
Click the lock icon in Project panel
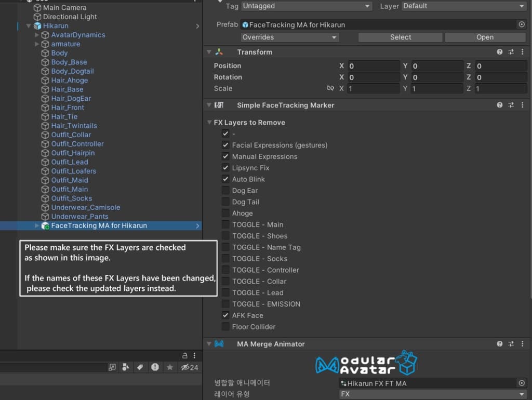tap(184, 355)
